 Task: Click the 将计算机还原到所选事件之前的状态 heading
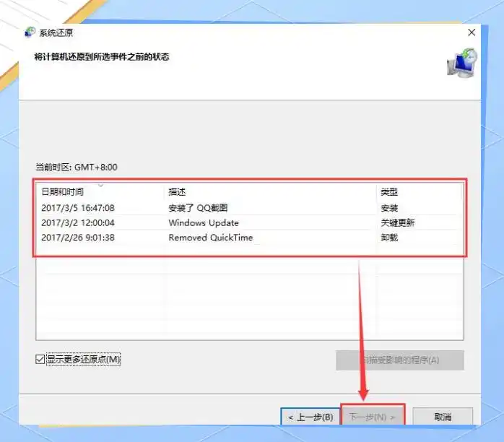(102, 57)
